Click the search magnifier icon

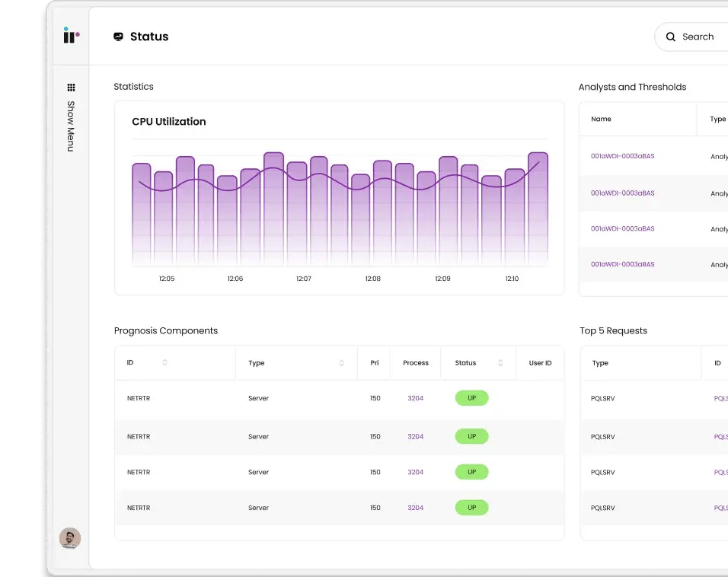coord(671,37)
